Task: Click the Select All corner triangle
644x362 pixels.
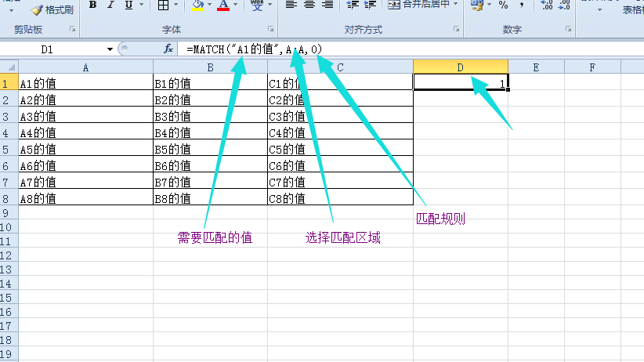Action: (x=9, y=67)
